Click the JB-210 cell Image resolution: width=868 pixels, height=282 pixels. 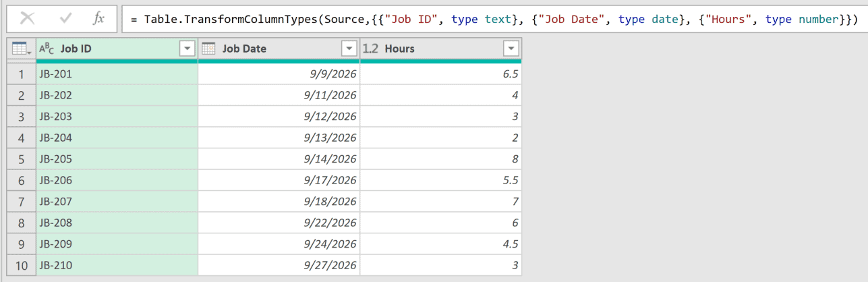tap(117, 265)
